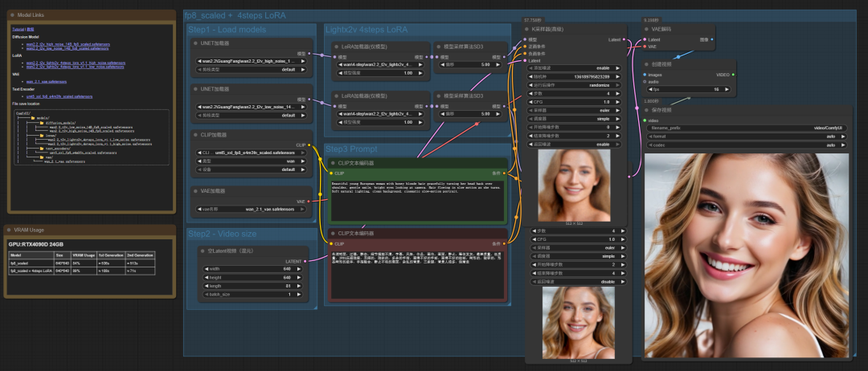Collapse the 空Latent视频 node via its title dot

pyautogui.click(x=203, y=251)
